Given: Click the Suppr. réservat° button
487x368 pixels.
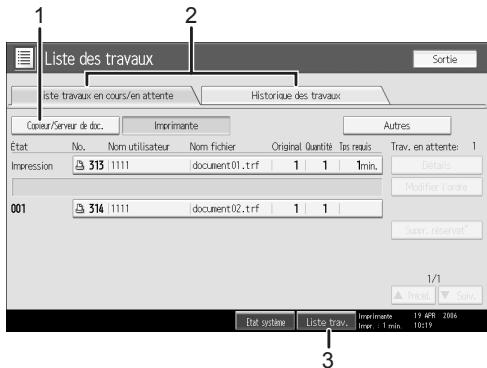Looking at the screenshot, I should click(x=436, y=230).
